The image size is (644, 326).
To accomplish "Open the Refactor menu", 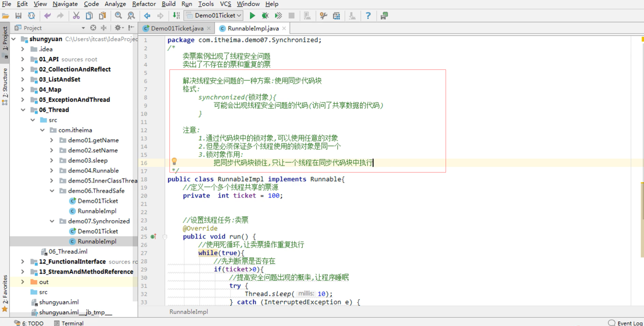I will pos(144,4).
